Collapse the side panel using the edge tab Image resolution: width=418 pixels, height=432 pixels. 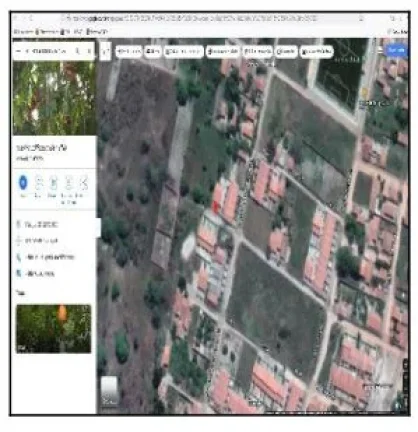coord(99,228)
